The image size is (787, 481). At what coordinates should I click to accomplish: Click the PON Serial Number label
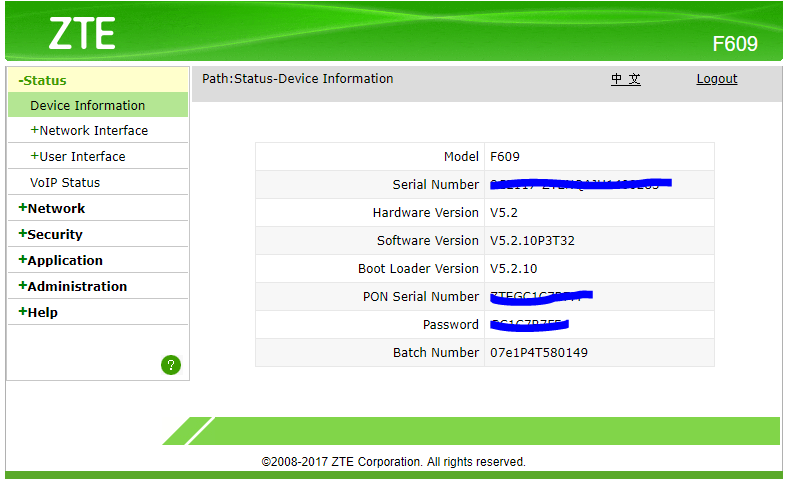(x=421, y=297)
